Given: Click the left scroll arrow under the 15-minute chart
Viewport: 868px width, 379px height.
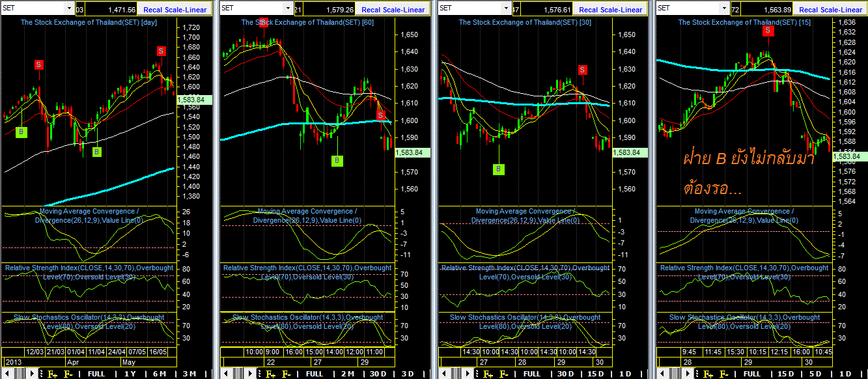Looking at the screenshot, I should click(x=663, y=374).
